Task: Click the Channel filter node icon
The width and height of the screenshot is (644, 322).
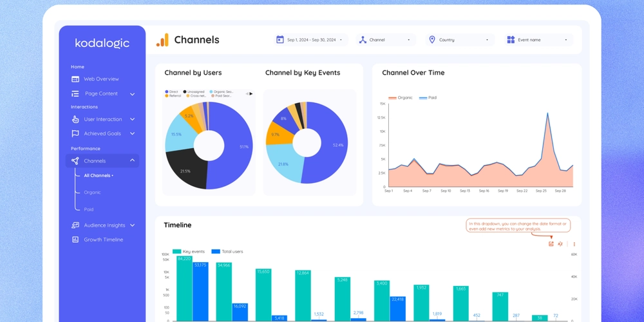Action: coord(363,40)
